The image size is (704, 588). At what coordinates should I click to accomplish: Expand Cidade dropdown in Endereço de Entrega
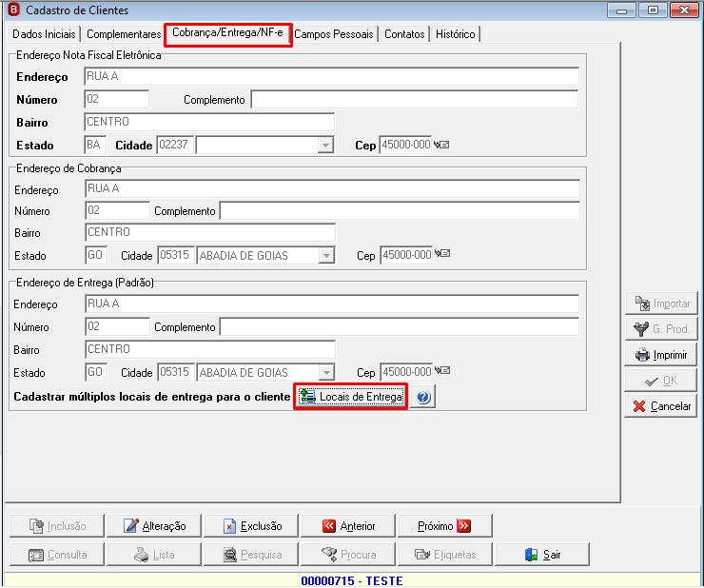pos(326,372)
